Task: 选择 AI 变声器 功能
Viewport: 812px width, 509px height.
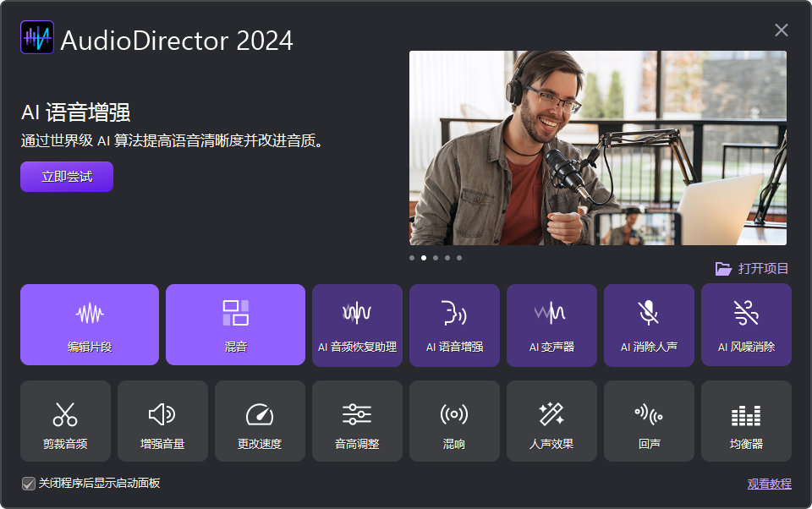Action: pyautogui.click(x=551, y=325)
